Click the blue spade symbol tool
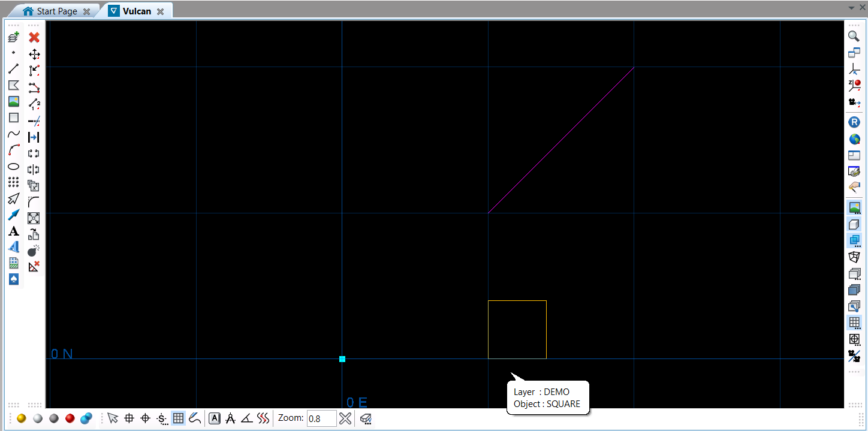The width and height of the screenshot is (868, 431). (14, 279)
